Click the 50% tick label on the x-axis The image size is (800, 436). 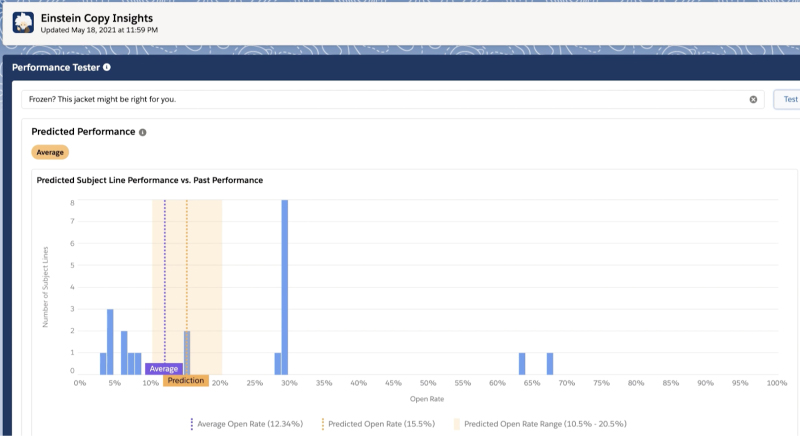coord(428,383)
